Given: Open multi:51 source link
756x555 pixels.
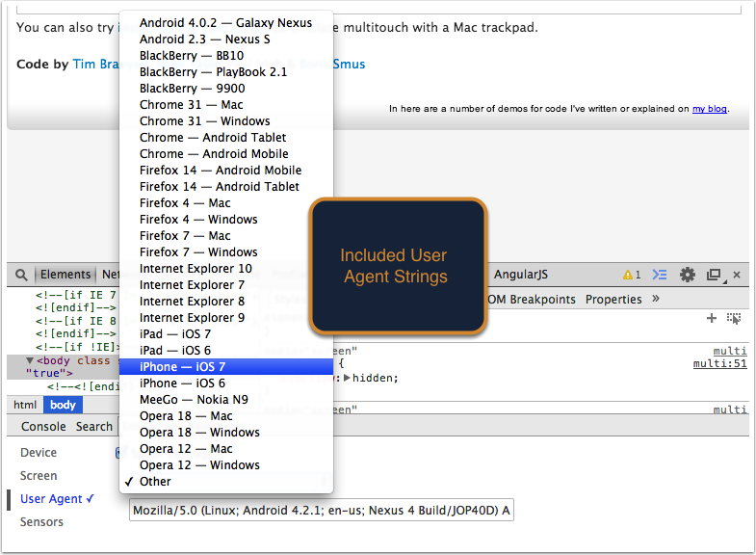Looking at the screenshot, I should click(719, 364).
